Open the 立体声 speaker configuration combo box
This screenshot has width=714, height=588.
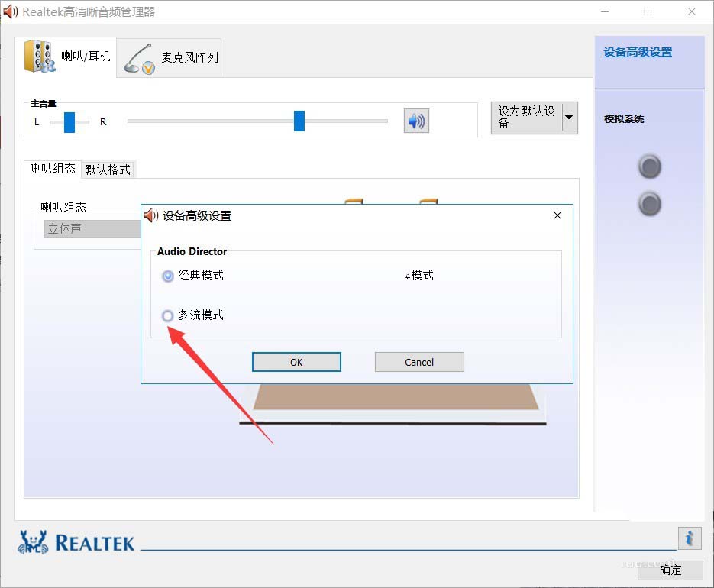[x=92, y=228]
